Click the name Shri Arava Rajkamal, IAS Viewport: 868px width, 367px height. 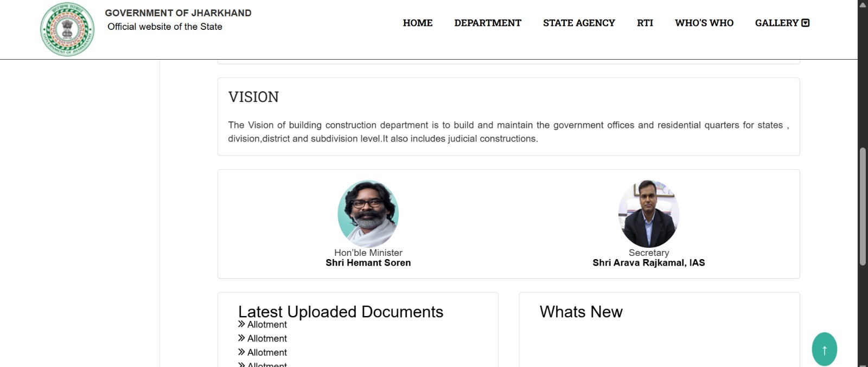coord(648,263)
